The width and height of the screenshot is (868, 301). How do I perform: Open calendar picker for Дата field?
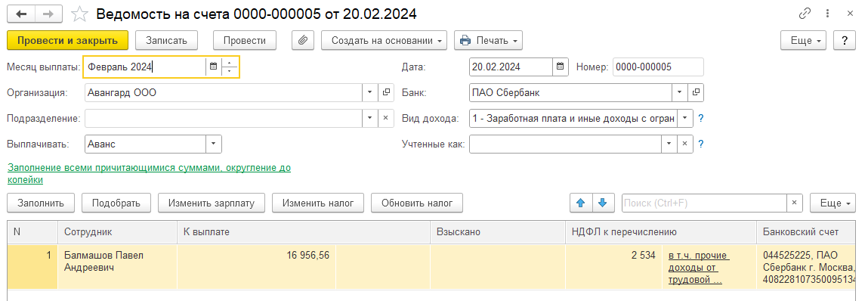tap(561, 67)
